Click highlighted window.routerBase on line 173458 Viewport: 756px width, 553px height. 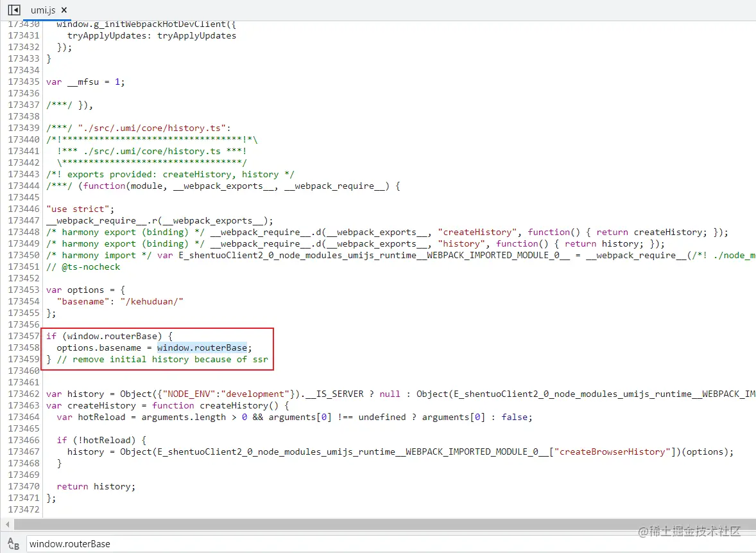202,347
